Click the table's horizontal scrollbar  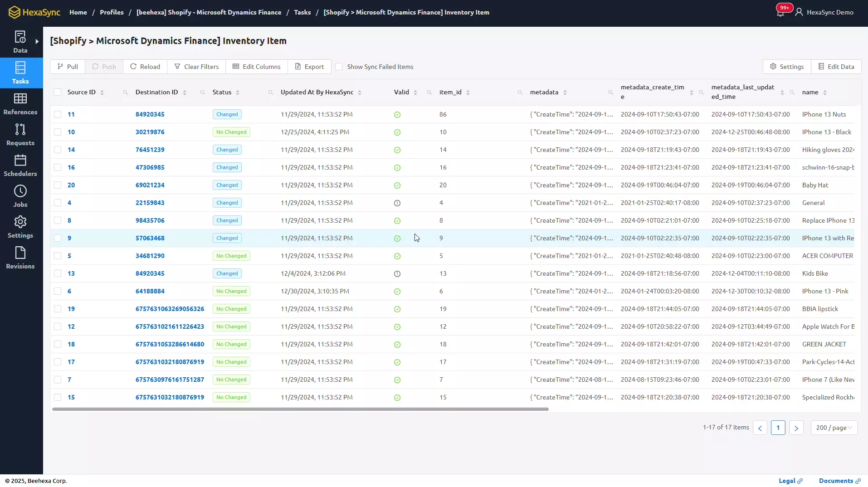(x=300, y=409)
